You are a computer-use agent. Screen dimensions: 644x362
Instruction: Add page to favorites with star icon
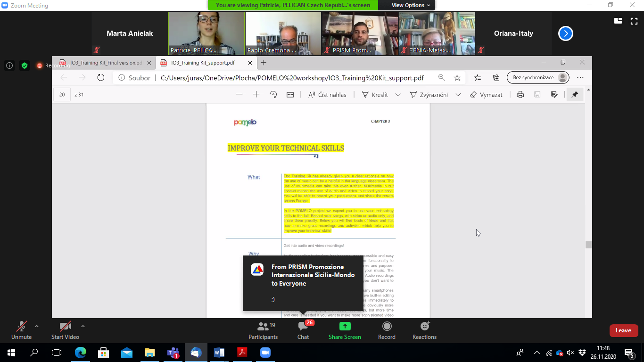(x=457, y=78)
